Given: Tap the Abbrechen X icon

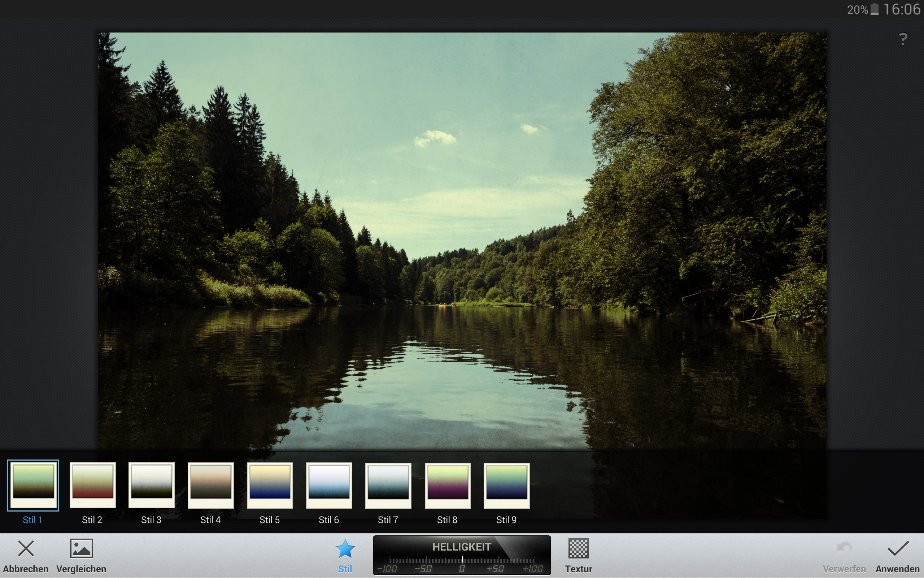Looking at the screenshot, I should pos(26,549).
